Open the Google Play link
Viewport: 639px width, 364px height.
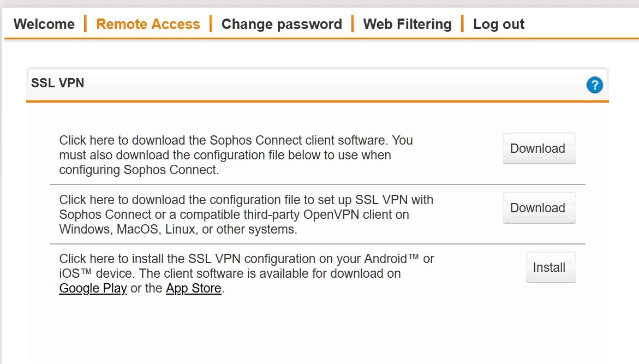(x=93, y=288)
